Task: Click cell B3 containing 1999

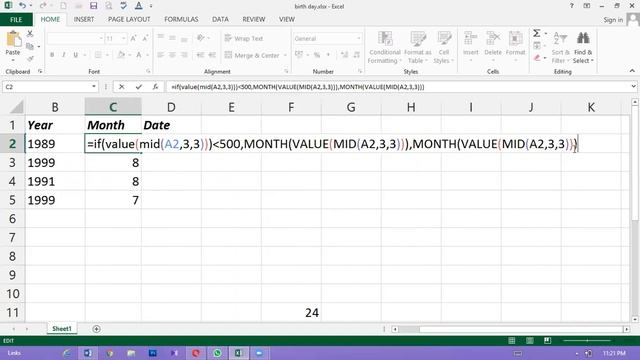Action: click(55, 162)
